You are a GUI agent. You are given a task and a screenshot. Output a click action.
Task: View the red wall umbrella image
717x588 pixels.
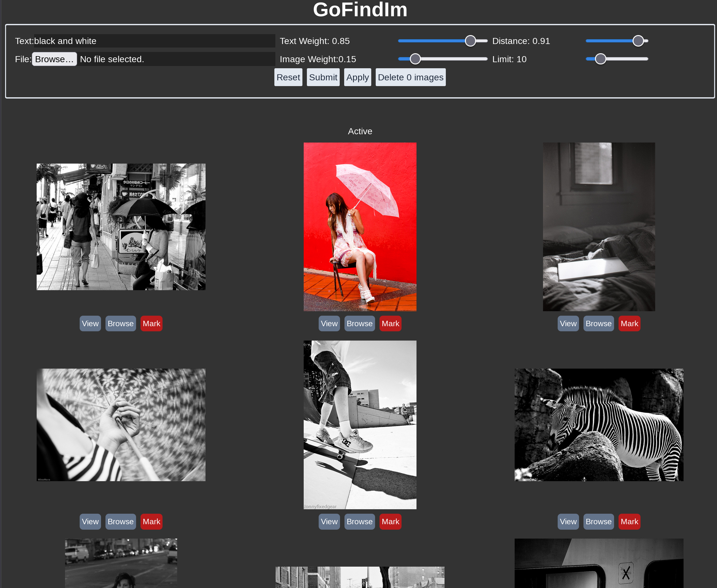pyautogui.click(x=329, y=323)
